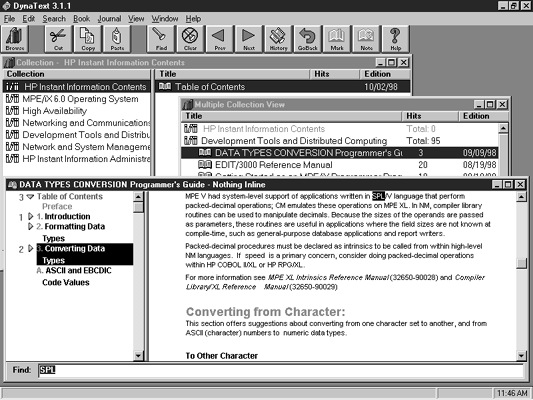Go to Next hit arrow
533x400 pixels.
pyautogui.click(x=249, y=39)
